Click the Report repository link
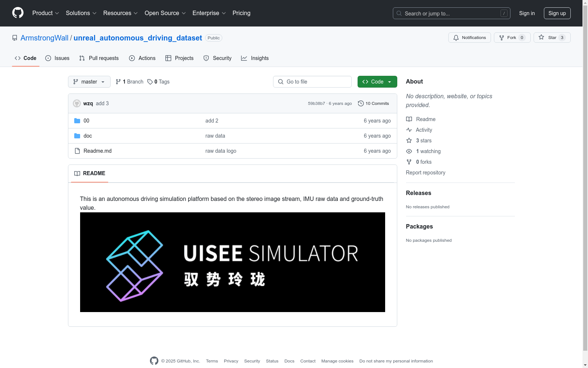The height and width of the screenshot is (368, 588). pyautogui.click(x=426, y=173)
